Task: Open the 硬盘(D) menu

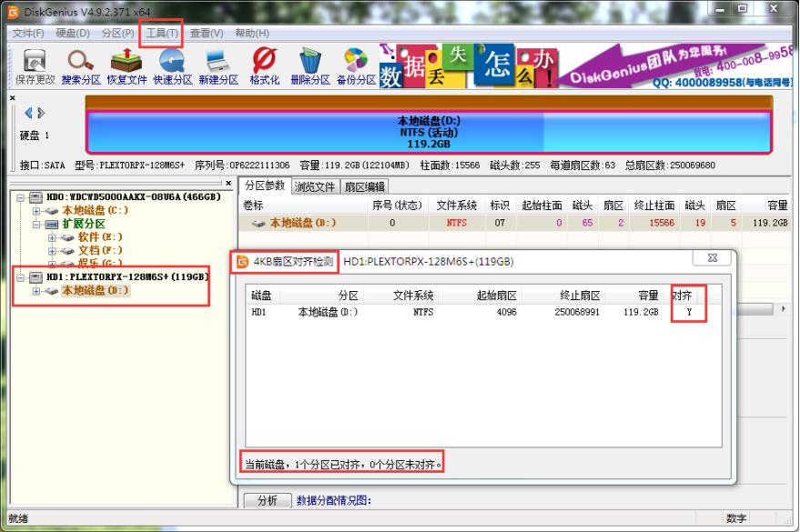Action: [x=73, y=33]
